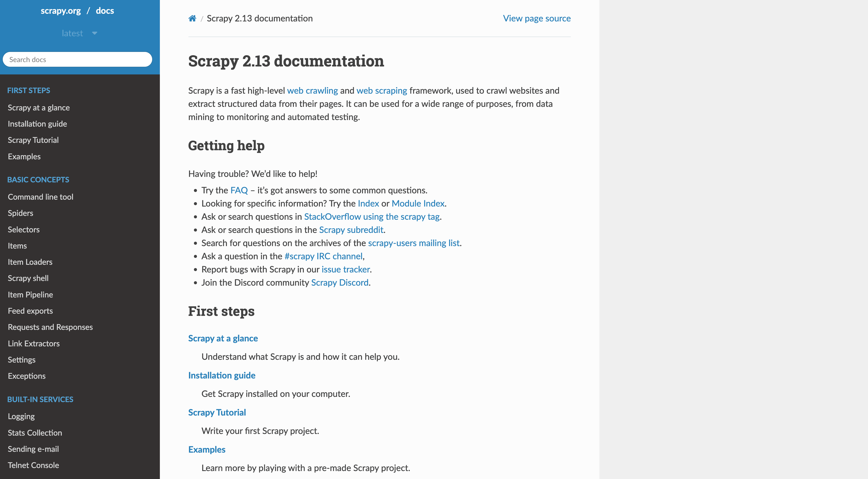The height and width of the screenshot is (479, 868).
Task: Click Scrapy at a glance content link
Action: [223, 338]
